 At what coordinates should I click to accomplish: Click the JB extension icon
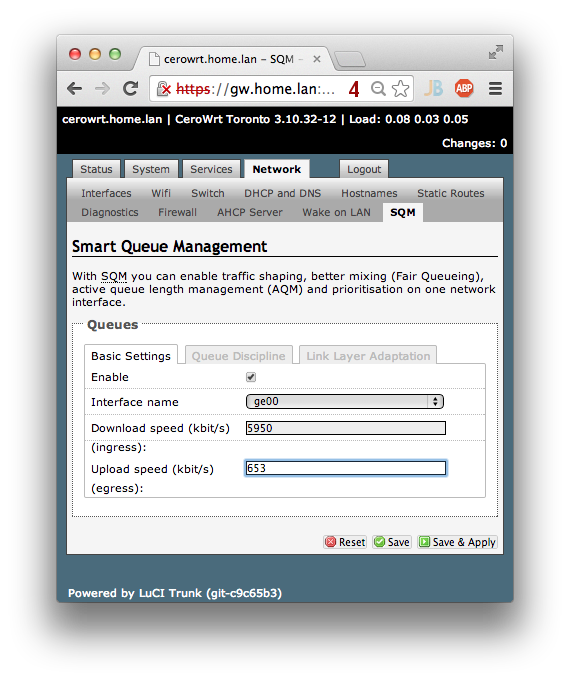point(434,89)
